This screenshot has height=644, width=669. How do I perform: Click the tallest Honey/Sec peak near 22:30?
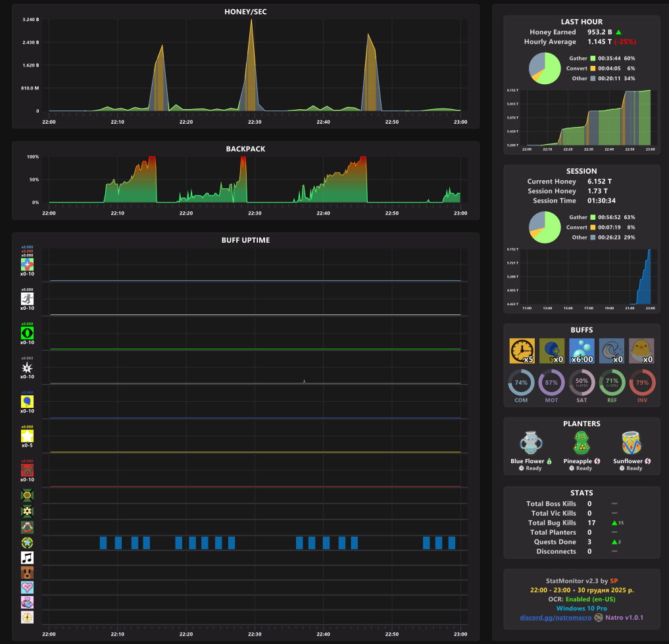coord(251,20)
